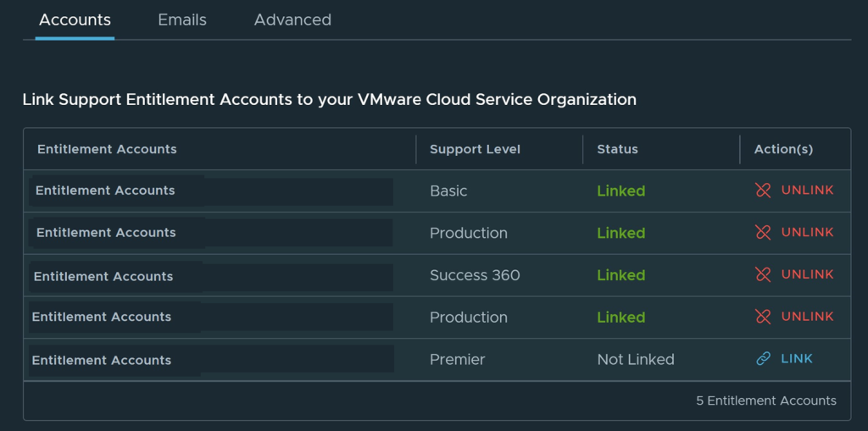Click the Support Level column header
Screen dimensions: 868x431
tap(475, 149)
